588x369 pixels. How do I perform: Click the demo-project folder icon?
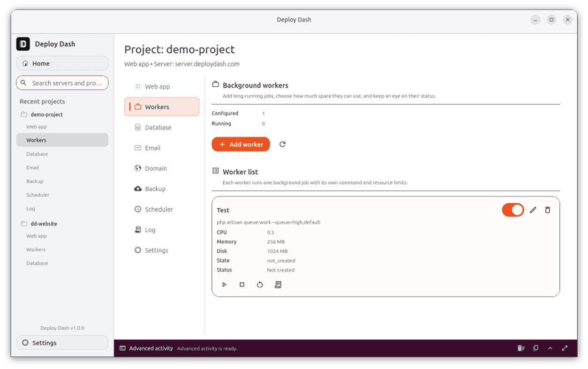click(x=23, y=114)
